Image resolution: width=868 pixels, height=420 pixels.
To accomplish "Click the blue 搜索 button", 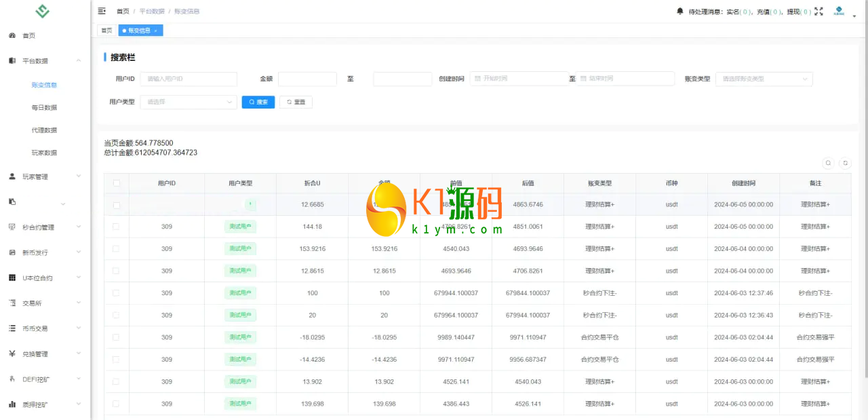I will point(258,102).
